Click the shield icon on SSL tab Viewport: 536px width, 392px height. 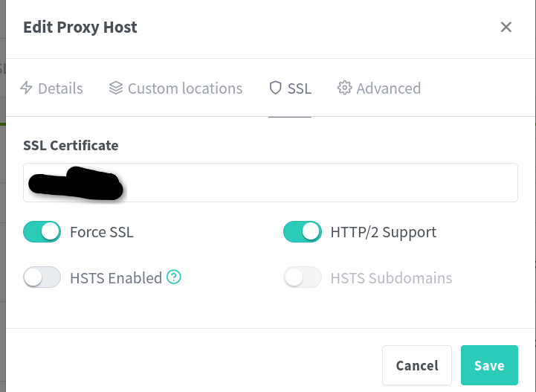pos(276,89)
